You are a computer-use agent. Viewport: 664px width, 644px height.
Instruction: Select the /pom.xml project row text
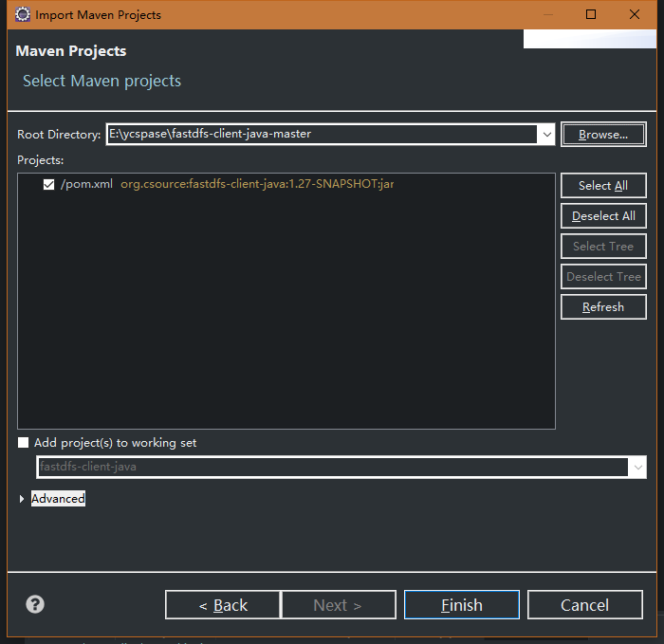[86, 184]
